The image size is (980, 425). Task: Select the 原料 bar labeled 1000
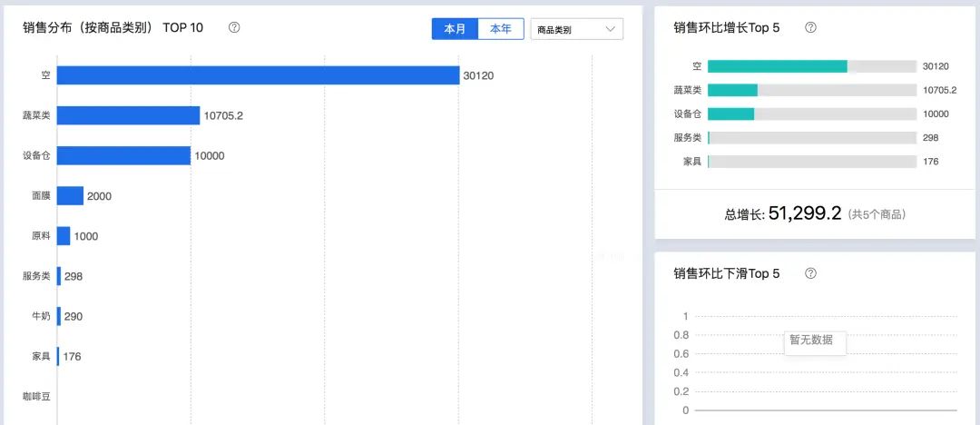64,236
